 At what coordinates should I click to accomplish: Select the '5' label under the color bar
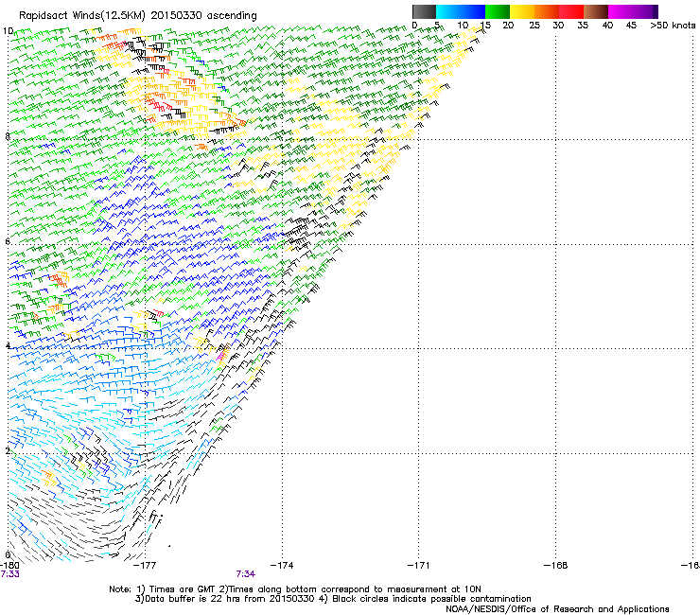(x=437, y=26)
